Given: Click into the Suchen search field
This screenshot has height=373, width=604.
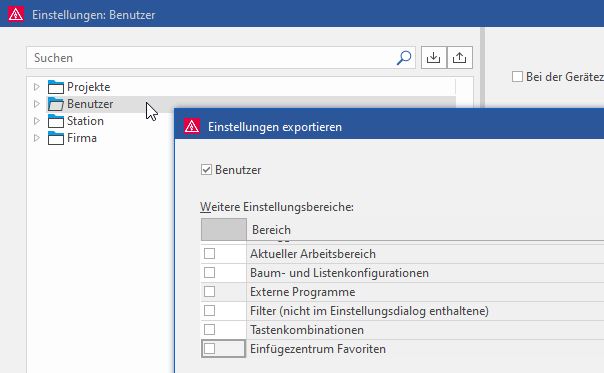Looking at the screenshot, I should coord(212,58).
